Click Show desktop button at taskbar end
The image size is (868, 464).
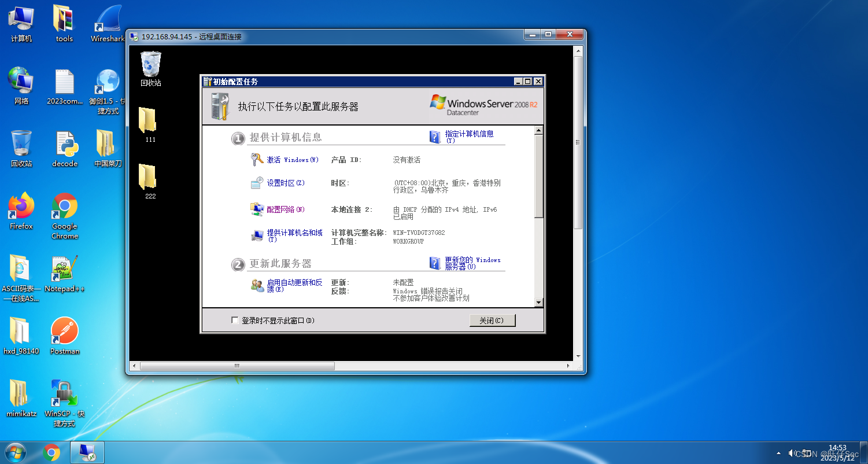864,452
